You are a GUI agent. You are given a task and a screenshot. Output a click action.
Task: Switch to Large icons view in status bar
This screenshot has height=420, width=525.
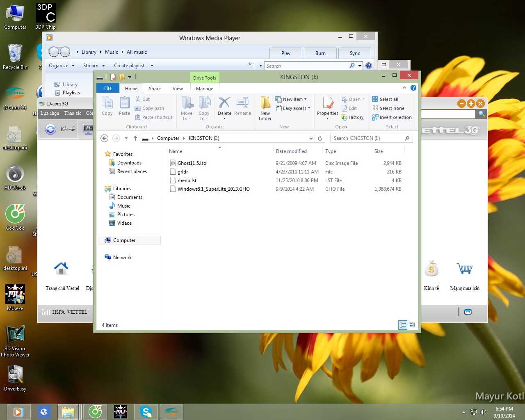[x=412, y=325]
